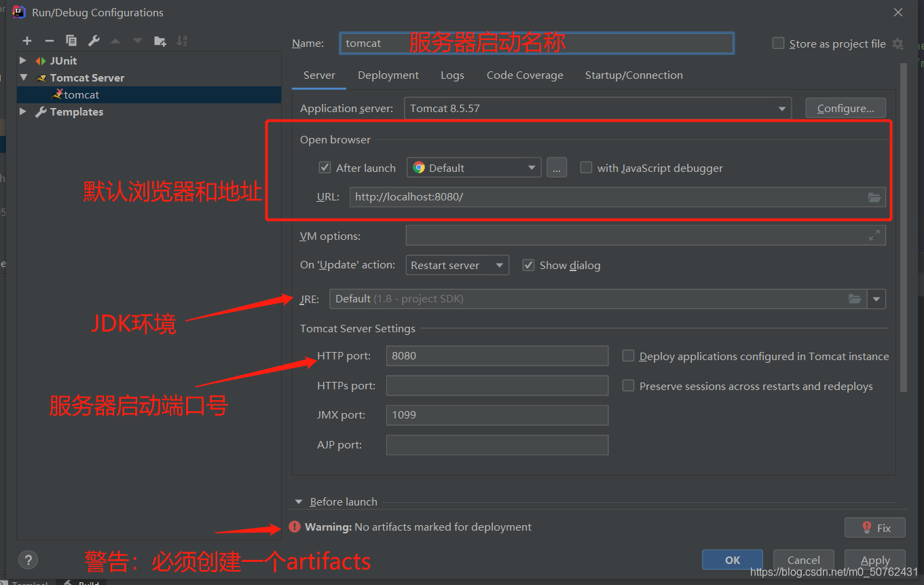Enable Preserve sessions across restarts checkbox
Image resolution: width=924 pixels, height=585 pixels.
click(628, 386)
